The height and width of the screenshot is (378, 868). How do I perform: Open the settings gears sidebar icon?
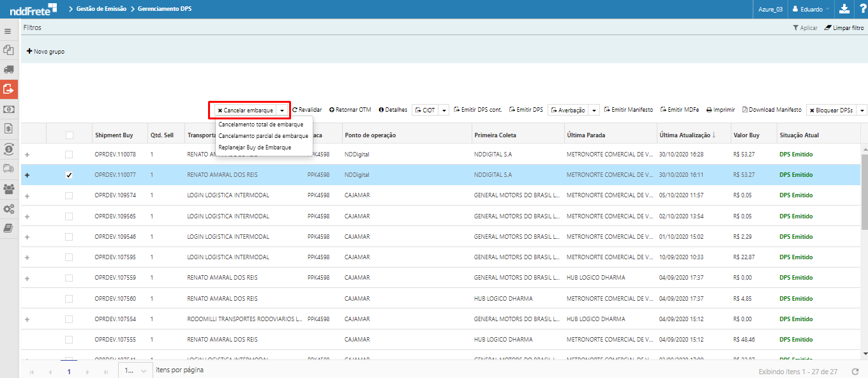coord(9,208)
